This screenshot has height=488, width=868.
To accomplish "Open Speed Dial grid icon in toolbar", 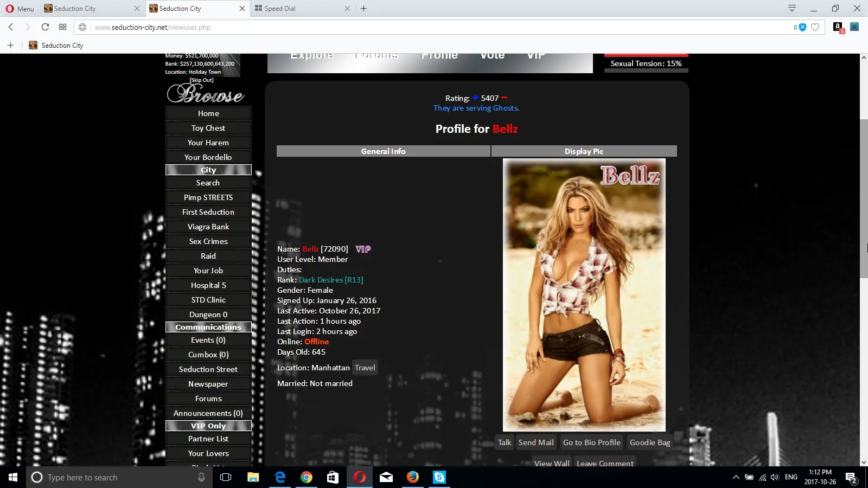I will tap(63, 27).
